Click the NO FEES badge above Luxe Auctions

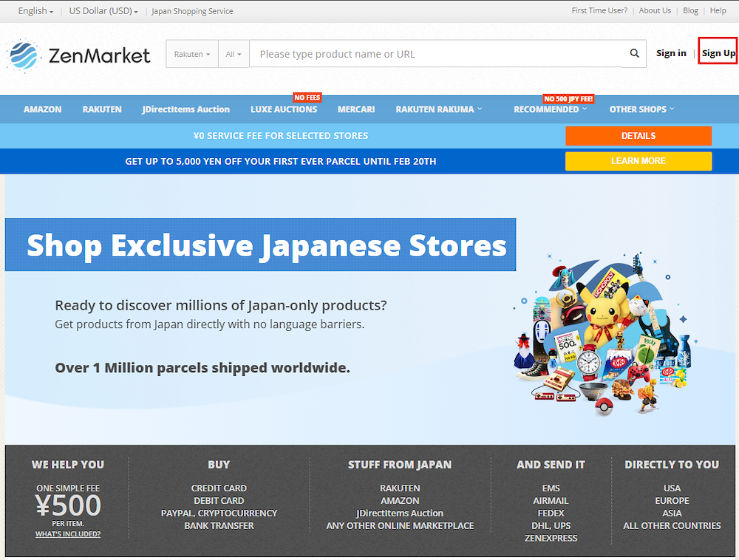coord(307,98)
